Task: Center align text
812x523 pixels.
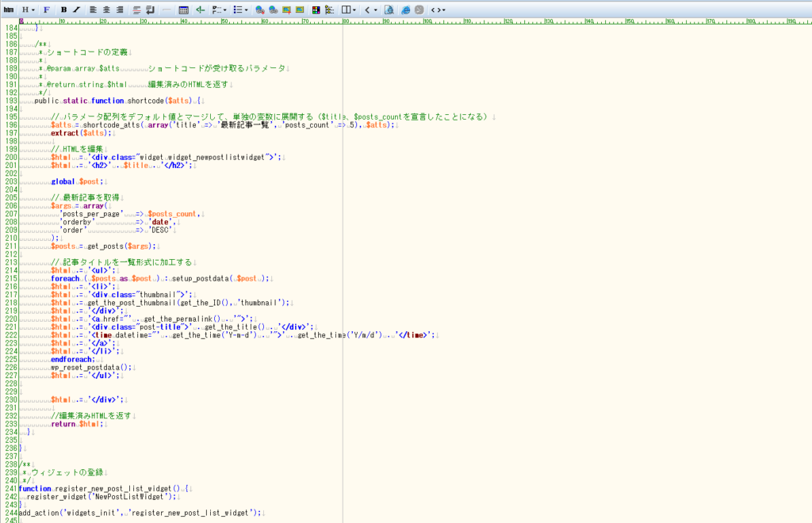Action: pyautogui.click(x=107, y=10)
